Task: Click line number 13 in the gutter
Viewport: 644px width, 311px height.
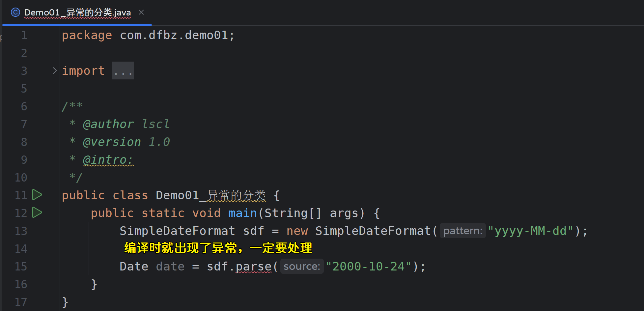Action: tap(21, 231)
